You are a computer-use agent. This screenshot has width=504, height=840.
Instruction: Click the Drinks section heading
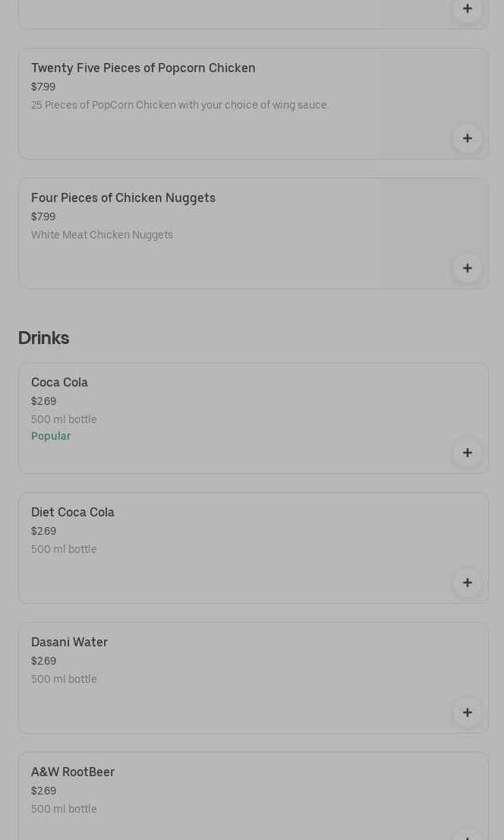[x=43, y=338]
